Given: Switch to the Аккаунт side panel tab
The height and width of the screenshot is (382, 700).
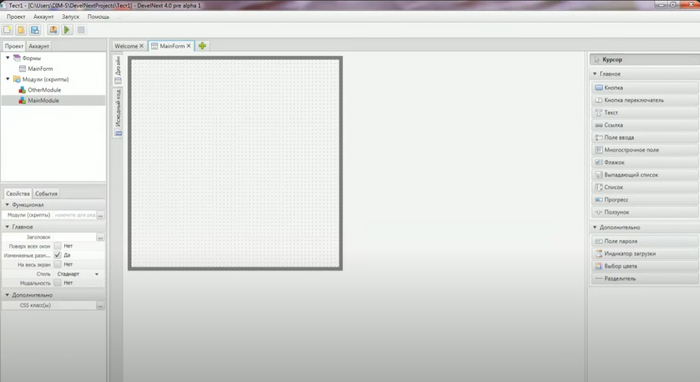Looking at the screenshot, I should click(x=39, y=46).
